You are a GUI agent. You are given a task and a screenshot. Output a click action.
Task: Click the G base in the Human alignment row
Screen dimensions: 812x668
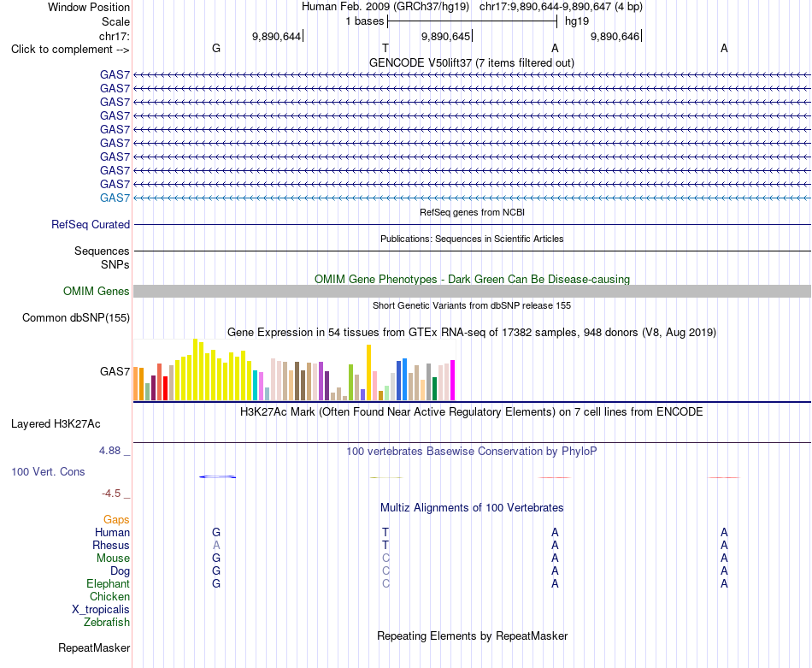216,532
